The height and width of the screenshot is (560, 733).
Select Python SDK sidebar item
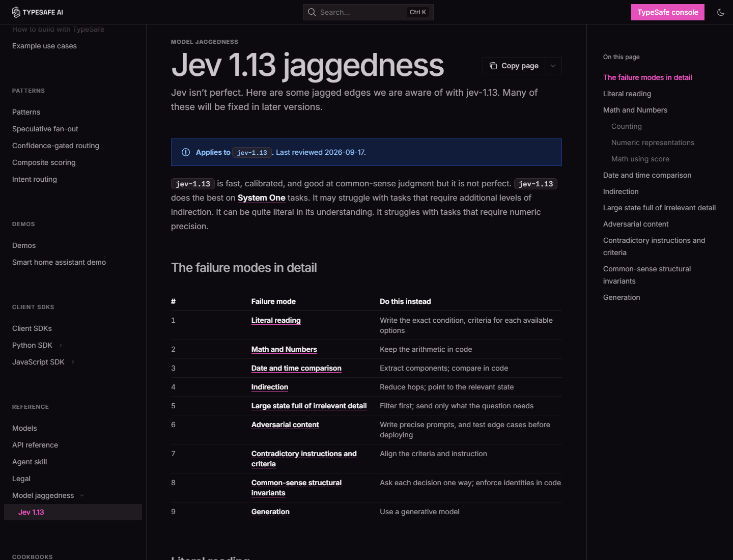(32, 345)
